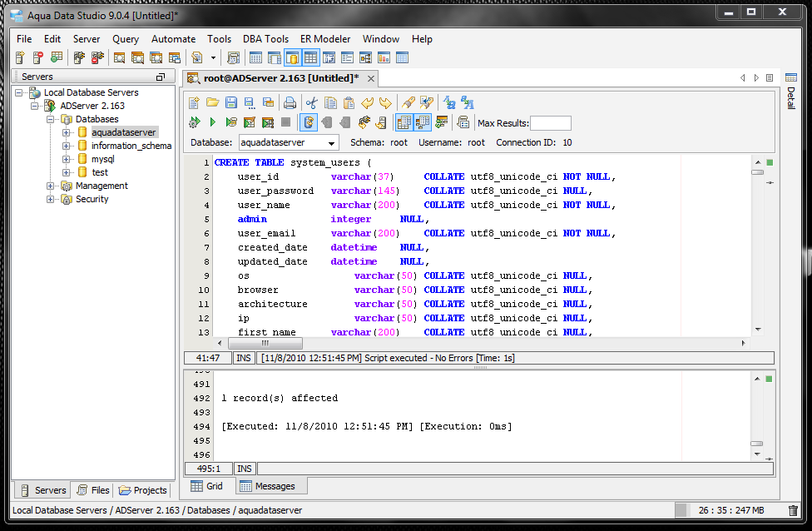Toggle the database icon in main toolbar

pyautogui.click(x=292, y=58)
